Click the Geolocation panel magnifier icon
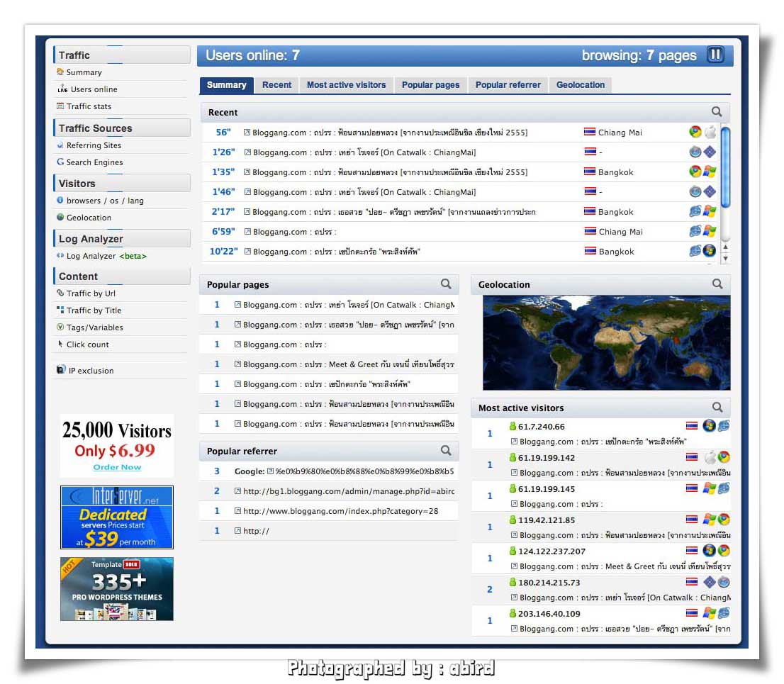Screen dimensions: 784x684 [717, 284]
